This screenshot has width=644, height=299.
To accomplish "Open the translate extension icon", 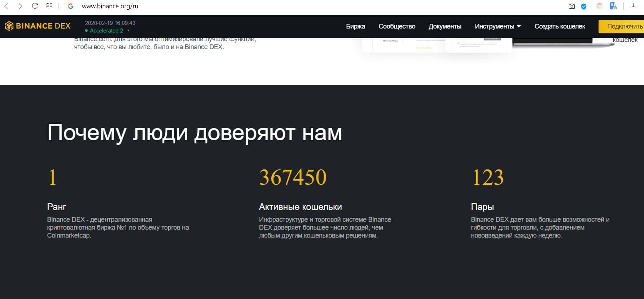I will tap(613, 6).
